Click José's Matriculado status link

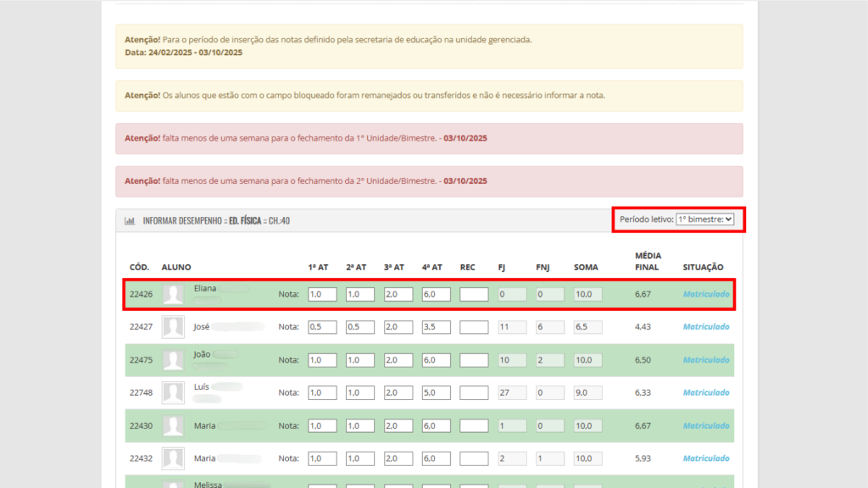click(x=705, y=327)
